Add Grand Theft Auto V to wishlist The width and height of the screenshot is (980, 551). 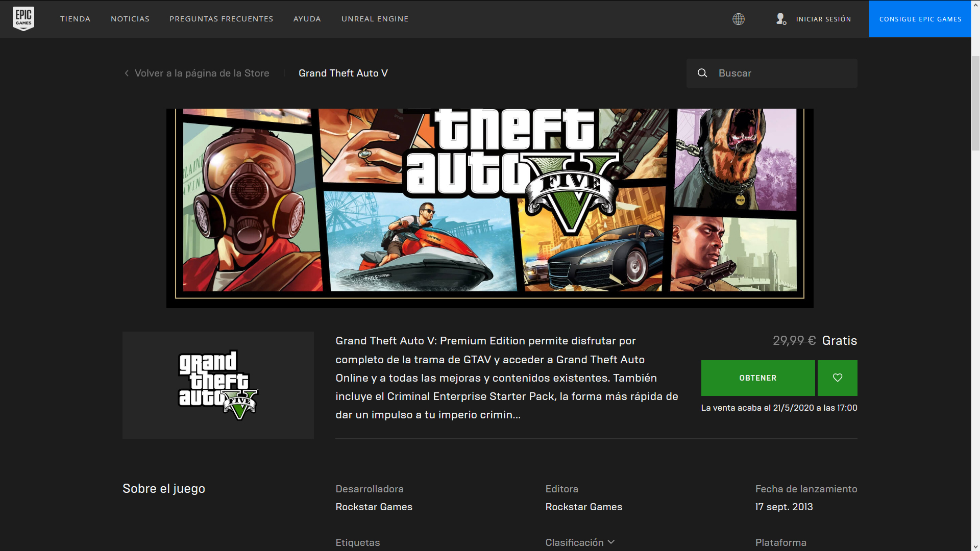point(837,378)
